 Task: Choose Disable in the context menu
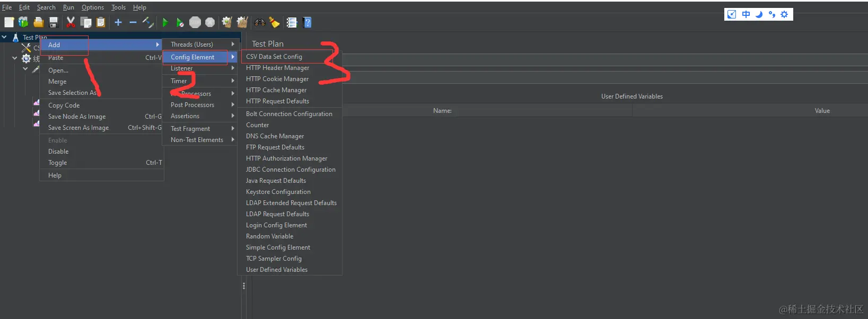[102, 152]
